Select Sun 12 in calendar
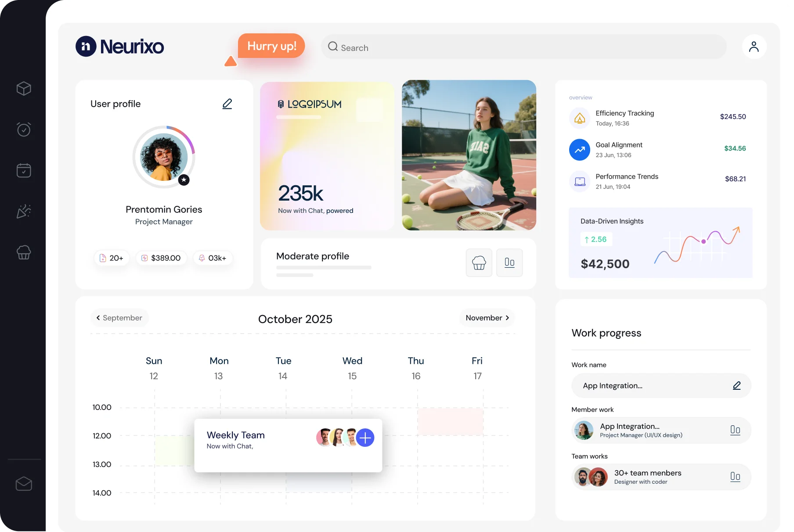This screenshot has height=532, width=794. 154,368
